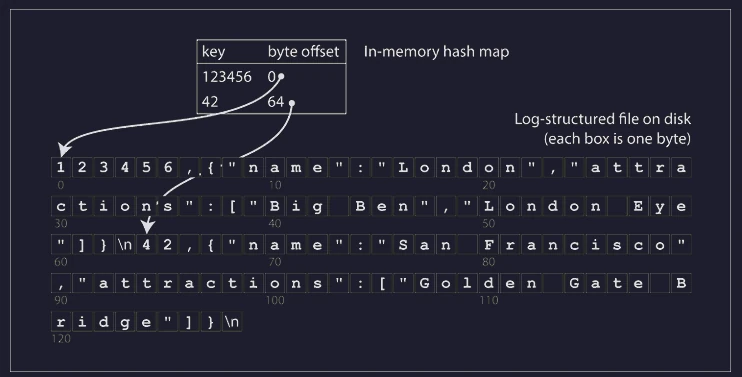
Task: Click the '\n' byte box before 42
Action: [x=125, y=245]
